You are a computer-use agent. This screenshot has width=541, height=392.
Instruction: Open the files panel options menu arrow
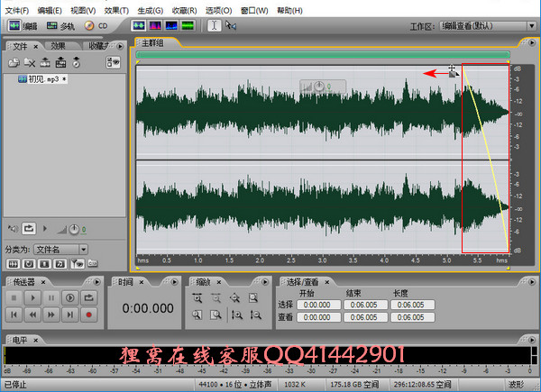point(120,46)
